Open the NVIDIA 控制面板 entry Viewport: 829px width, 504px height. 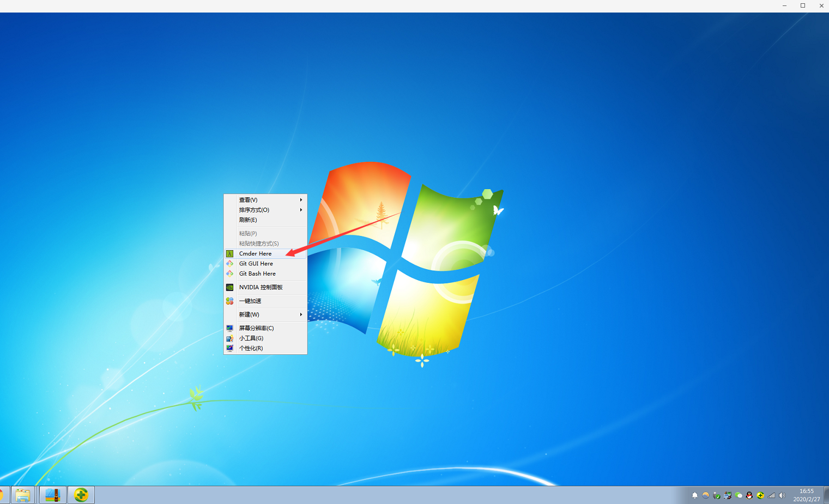click(265, 288)
